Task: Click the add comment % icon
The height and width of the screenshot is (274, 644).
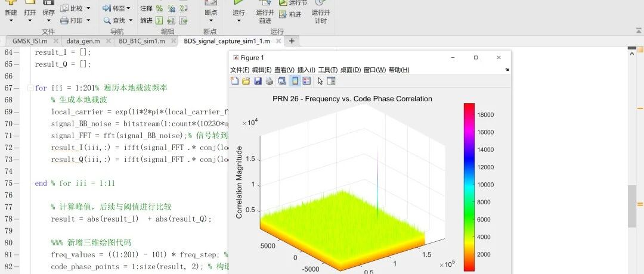Action: click(159, 8)
